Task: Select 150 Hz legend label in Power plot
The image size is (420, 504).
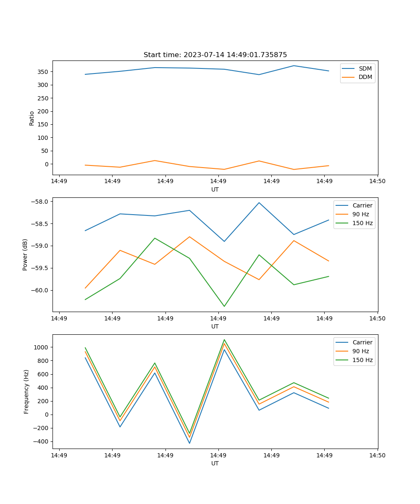Action: click(x=362, y=223)
